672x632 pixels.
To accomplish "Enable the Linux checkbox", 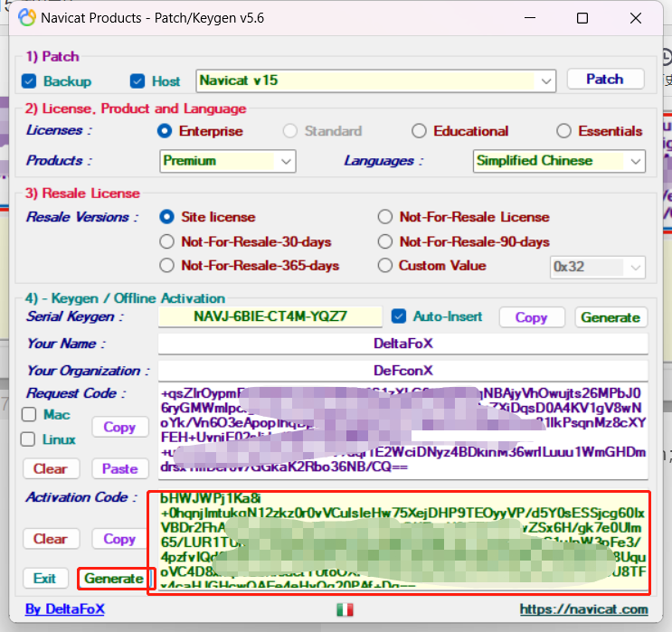I will coord(29,439).
